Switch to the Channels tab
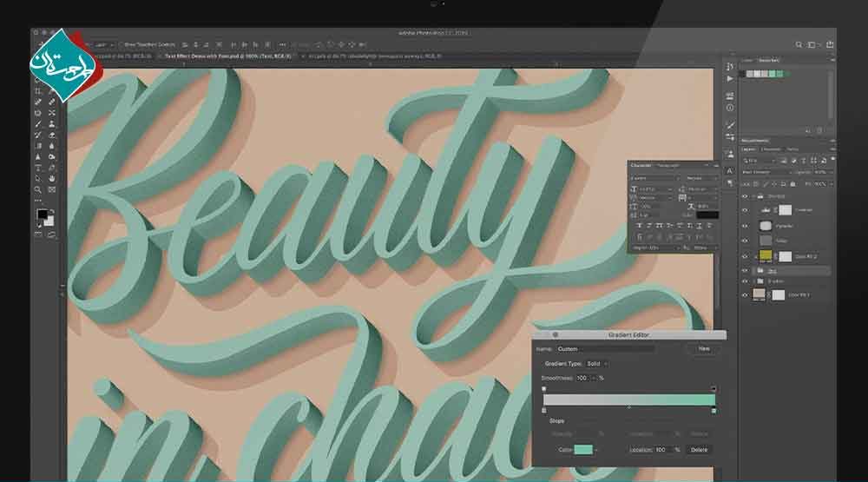Viewport: 868px width, 482px height. 770,149
